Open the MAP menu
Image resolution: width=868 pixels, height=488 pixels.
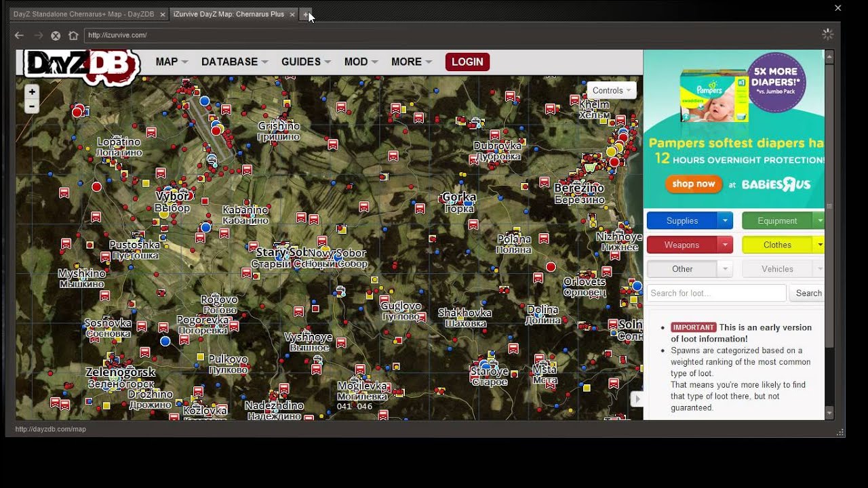pyautogui.click(x=172, y=62)
